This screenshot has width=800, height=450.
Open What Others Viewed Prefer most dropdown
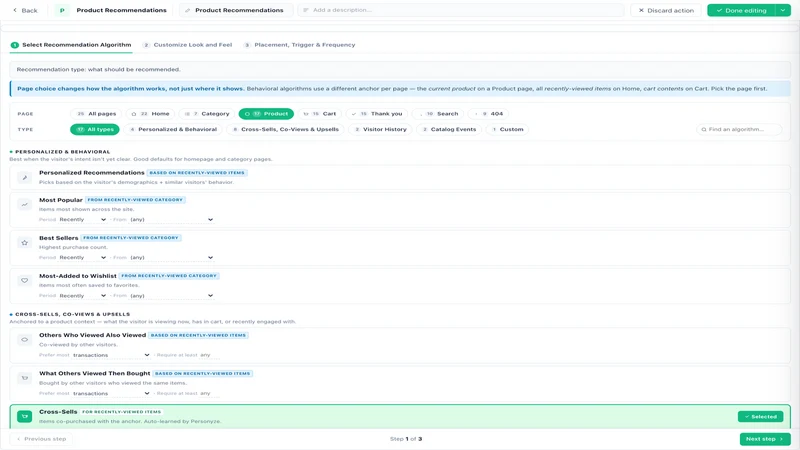click(111, 394)
